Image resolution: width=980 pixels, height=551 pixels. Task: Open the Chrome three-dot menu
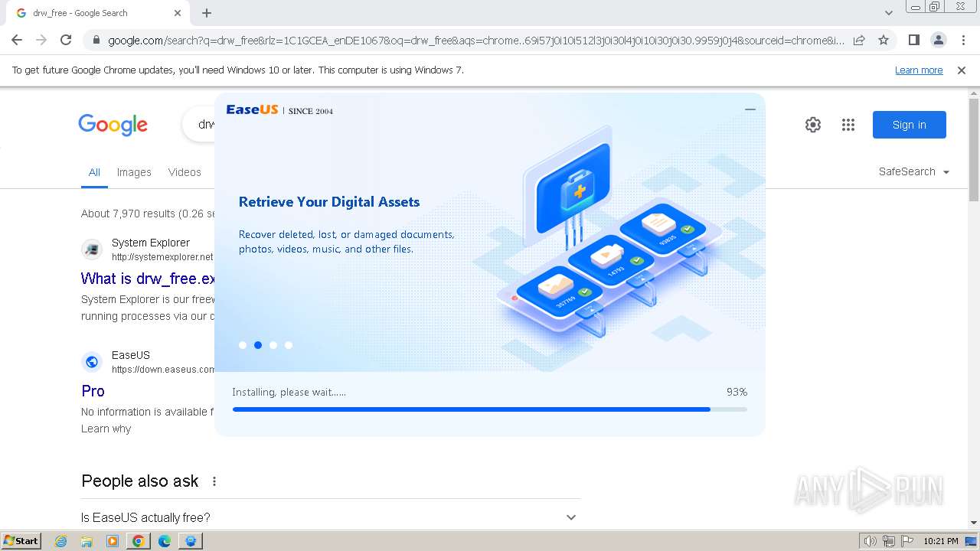point(963,40)
